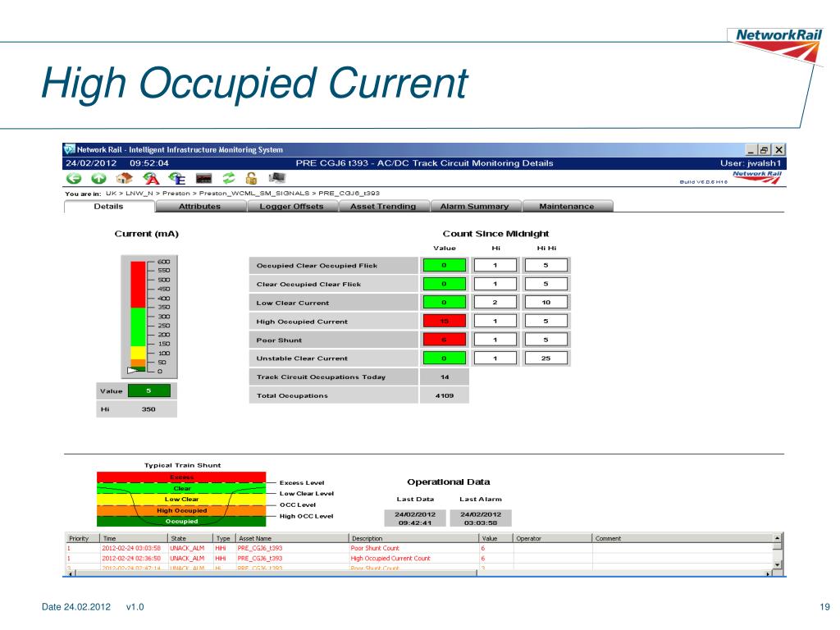Viewport: 840px width, 630px height.
Task: Click Hi field for High Occupied Current
Action: tap(495, 321)
